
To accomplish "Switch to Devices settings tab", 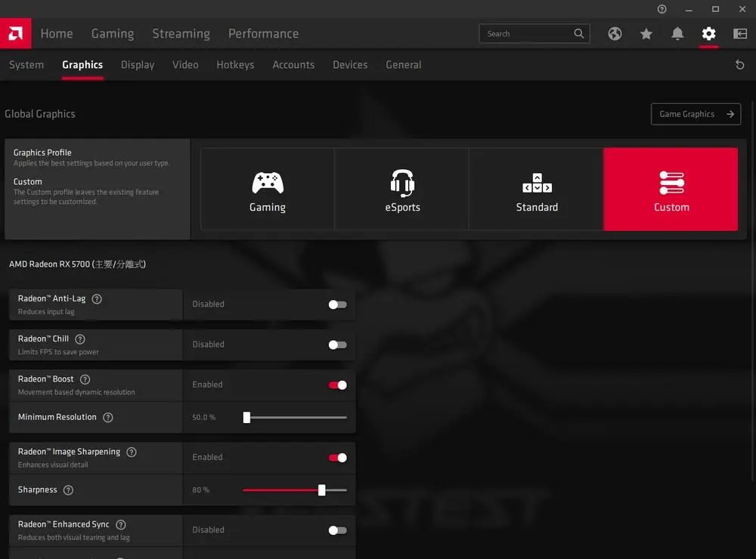I will (350, 64).
